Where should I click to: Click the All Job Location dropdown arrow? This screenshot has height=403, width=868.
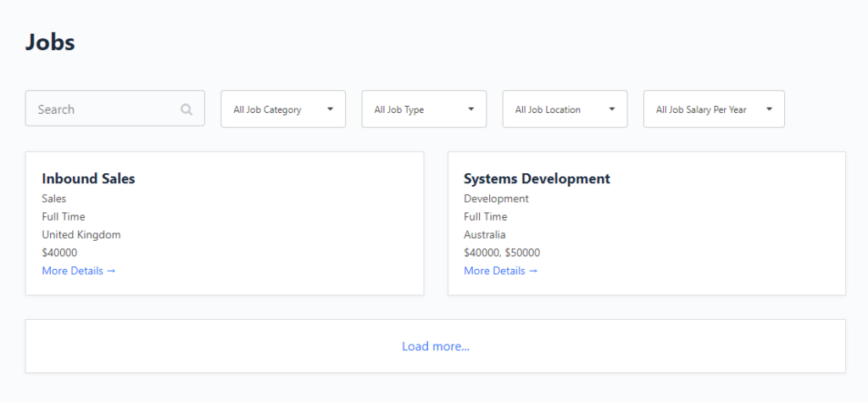point(612,109)
